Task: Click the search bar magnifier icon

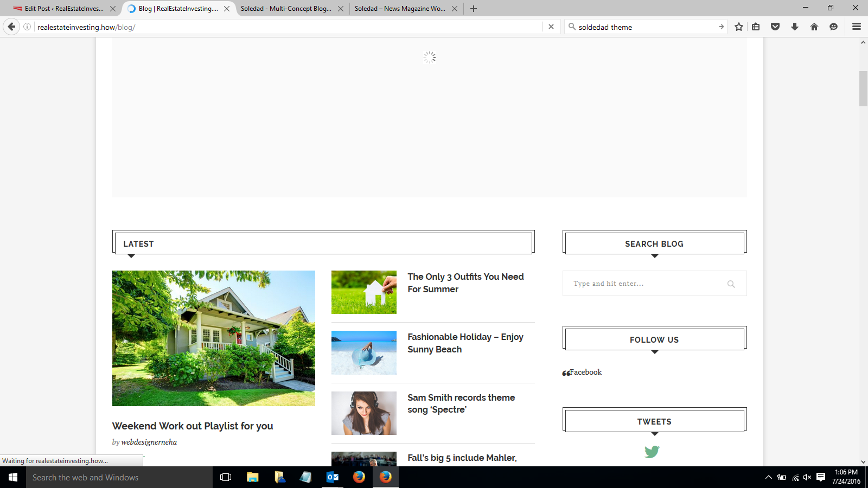Action: pyautogui.click(x=572, y=27)
